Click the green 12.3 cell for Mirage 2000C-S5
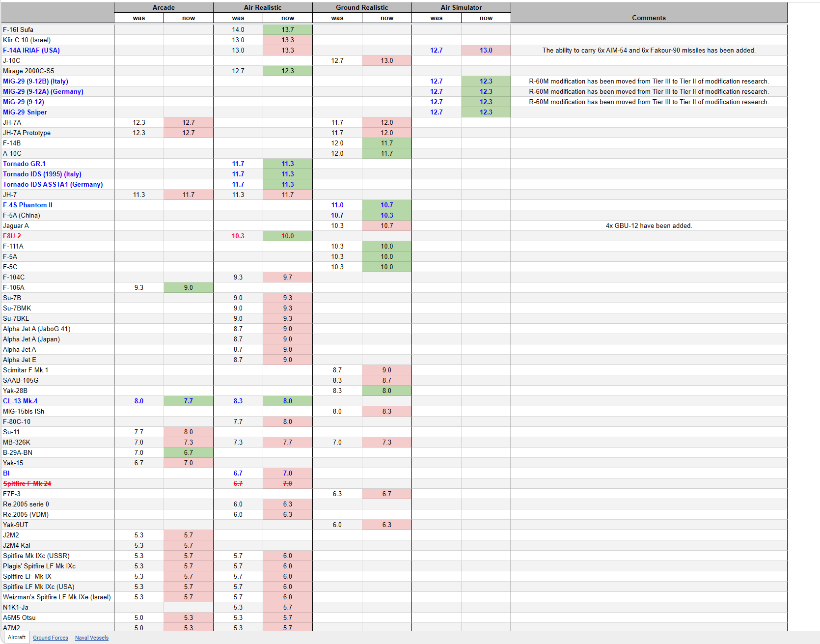The width and height of the screenshot is (820, 644). (288, 71)
